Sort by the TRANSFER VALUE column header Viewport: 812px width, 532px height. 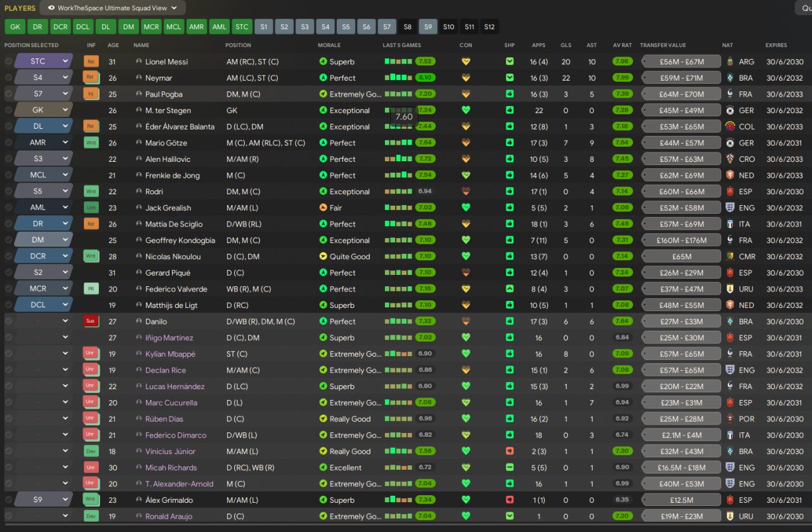663,45
